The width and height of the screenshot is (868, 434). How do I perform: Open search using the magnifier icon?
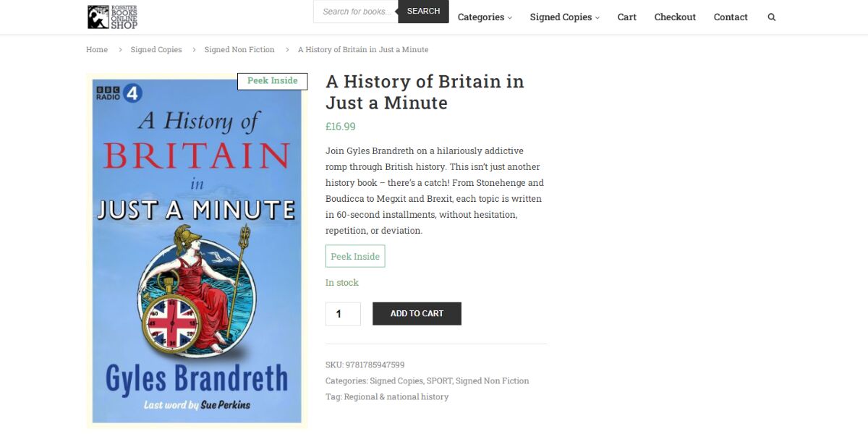click(771, 17)
